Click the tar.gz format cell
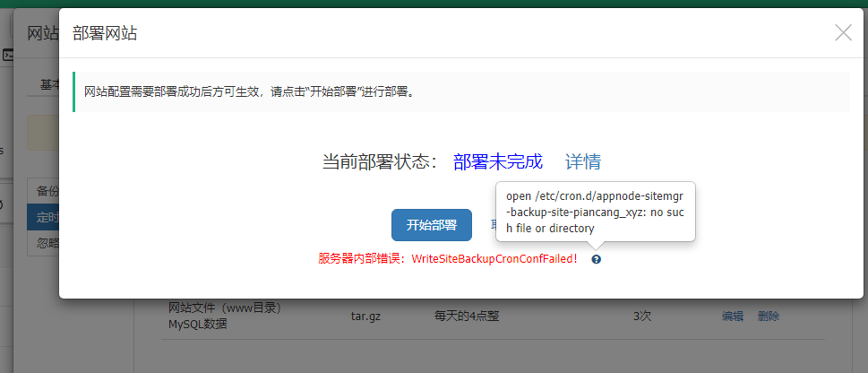Image resolution: width=868 pixels, height=373 pixels. click(365, 316)
